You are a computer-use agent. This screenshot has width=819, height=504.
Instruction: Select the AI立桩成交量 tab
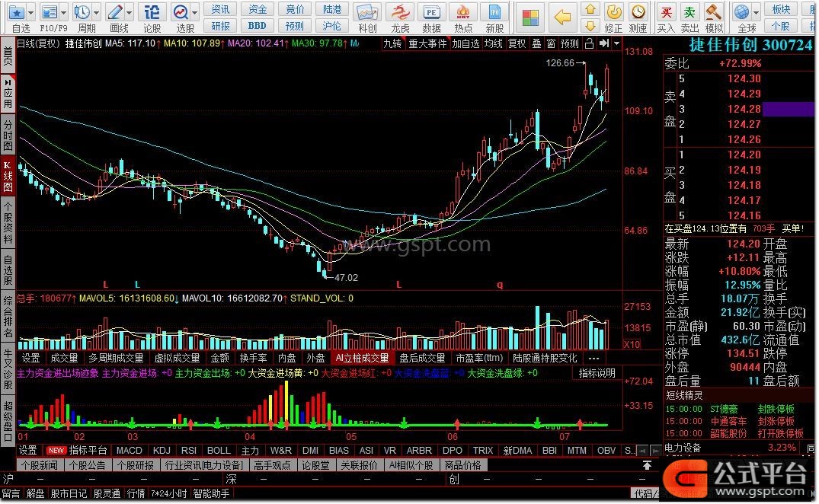pos(362,359)
